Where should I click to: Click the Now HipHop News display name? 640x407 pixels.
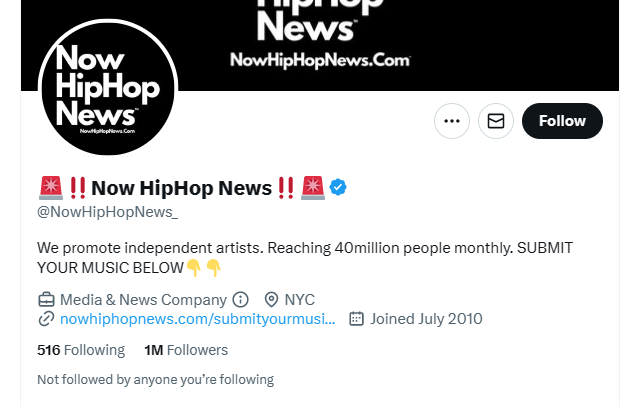pyautogui.click(x=182, y=188)
